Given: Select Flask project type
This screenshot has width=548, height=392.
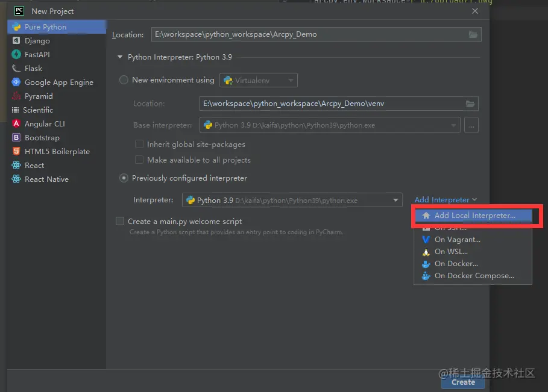Looking at the screenshot, I should coord(57,69).
